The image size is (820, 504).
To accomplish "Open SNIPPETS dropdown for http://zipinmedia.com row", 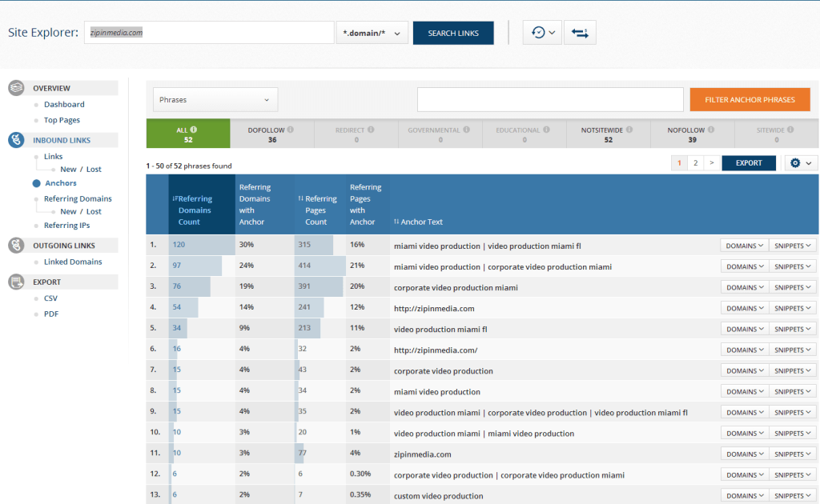I will [793, 308].
